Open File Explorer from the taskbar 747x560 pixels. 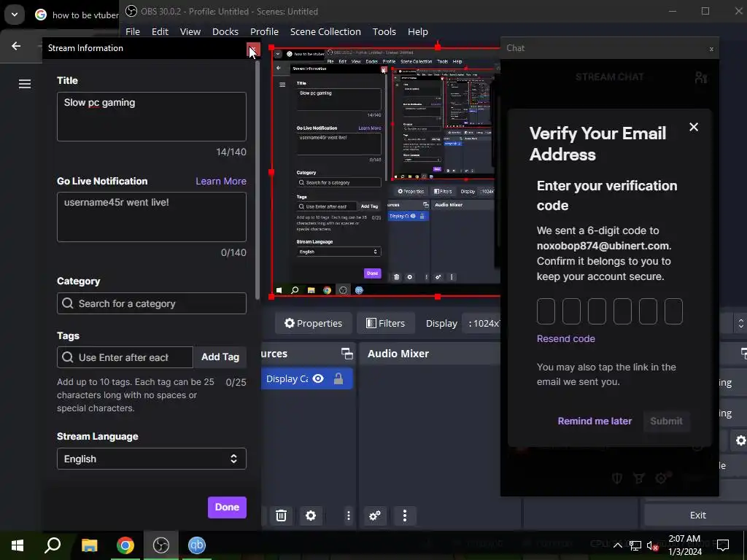89,545
